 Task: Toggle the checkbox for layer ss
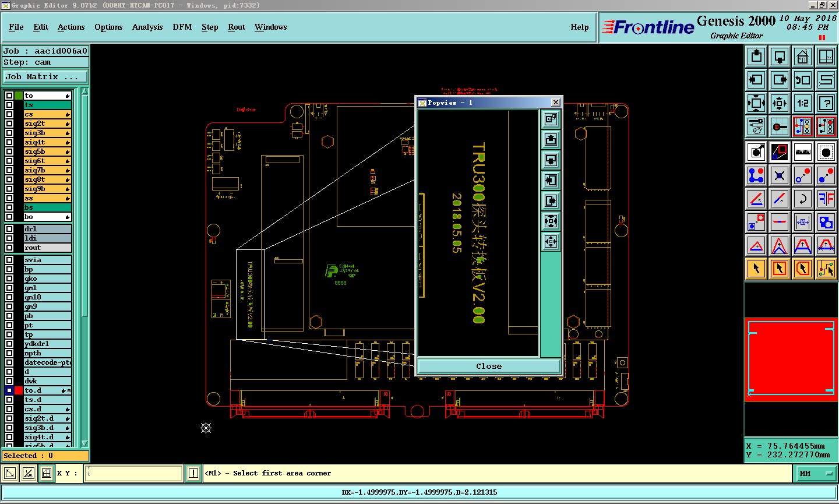tap(9, 198)
